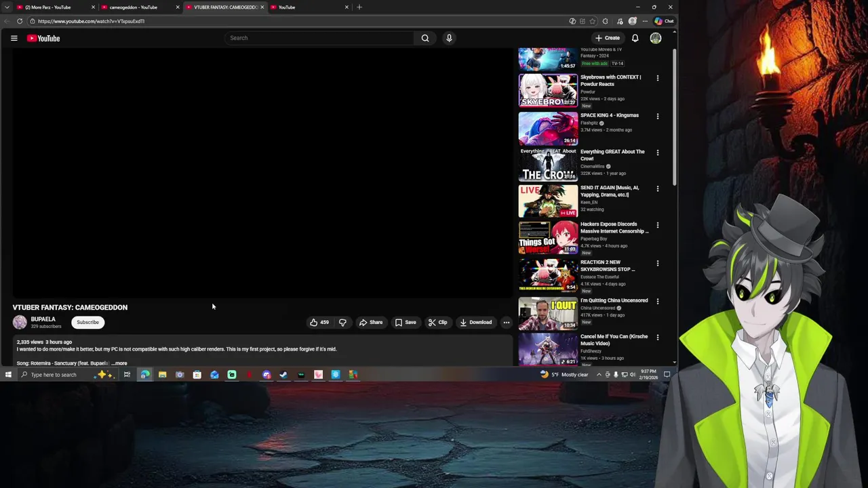This screenshot has width=868, height=488.
Task: Open the taskbar weather widget Mostly clear
Action: (x=564, y=375)
